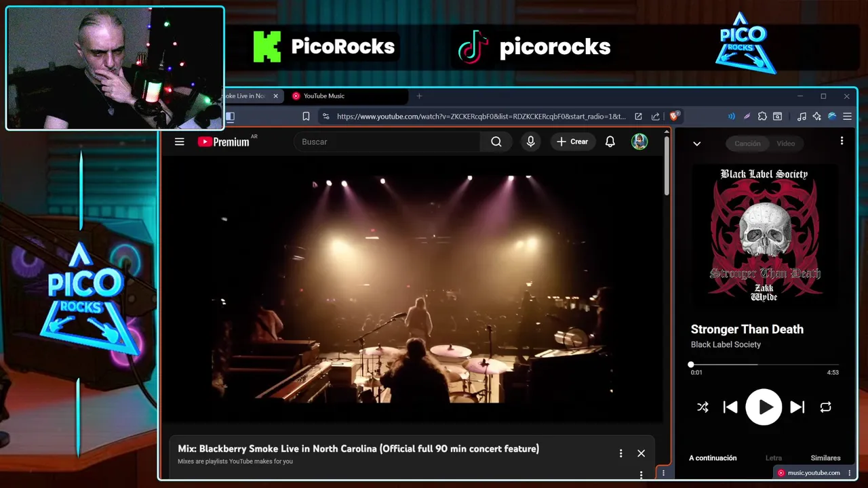The image size is (868, 488).
Task: Click the 0:01 elapsed time text
Action: (x=696, y=372)
